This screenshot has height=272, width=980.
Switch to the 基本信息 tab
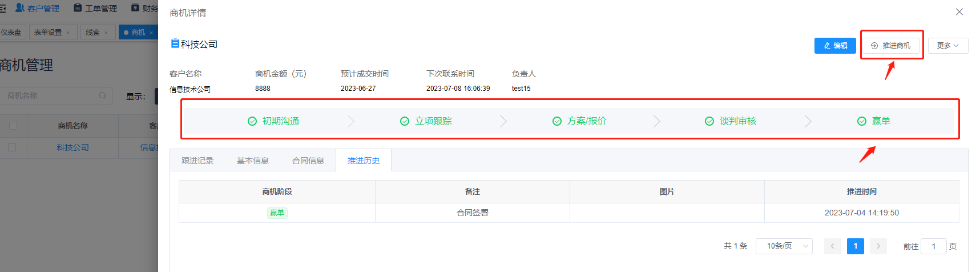(253, 161)
